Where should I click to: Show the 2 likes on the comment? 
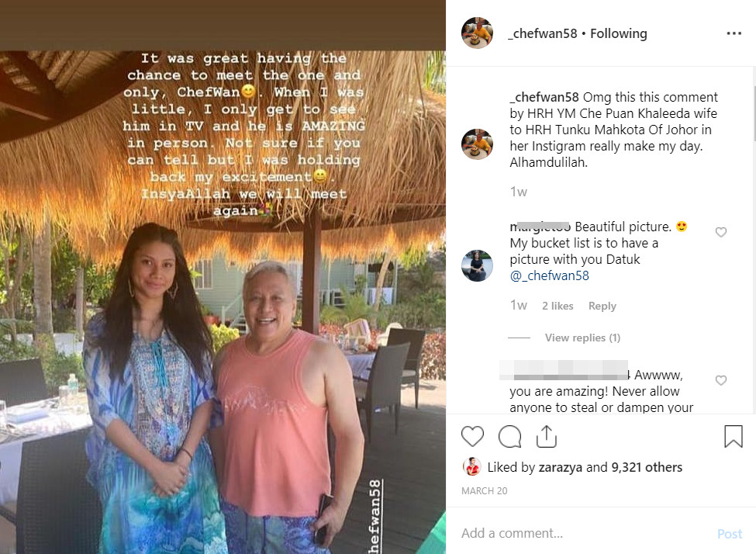tap(558, 306)
